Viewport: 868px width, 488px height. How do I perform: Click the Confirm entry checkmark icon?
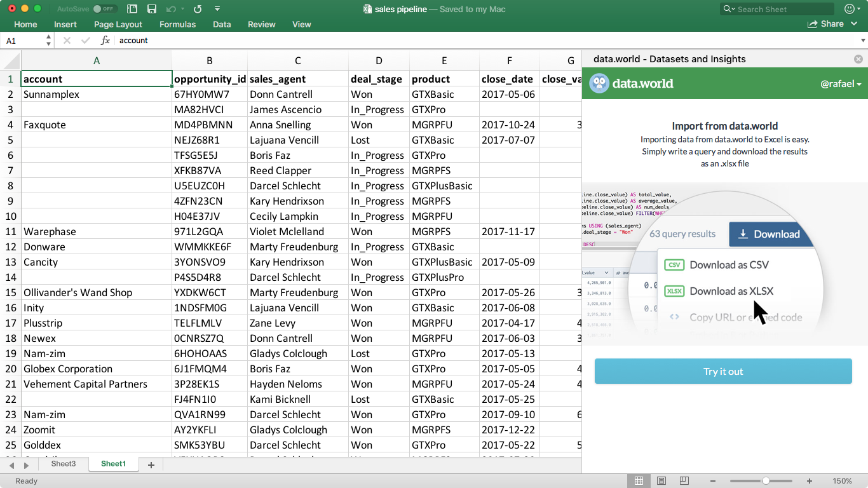[86, 41]
